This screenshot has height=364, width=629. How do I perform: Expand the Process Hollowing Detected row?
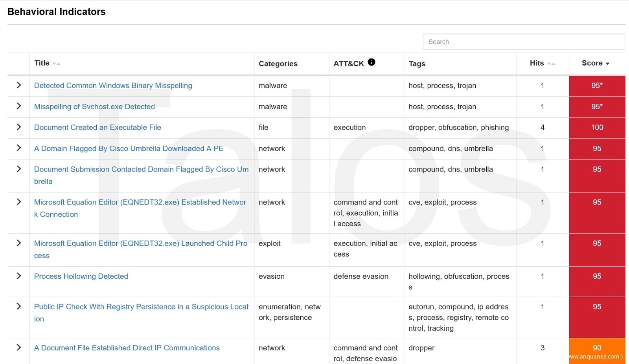click(x=18, y=276)
